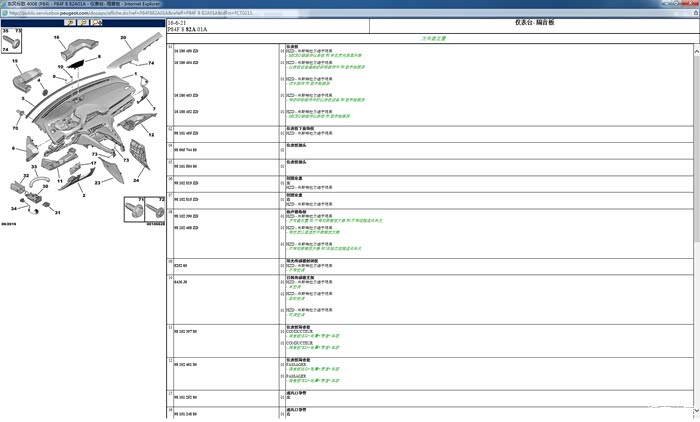Select part reference 8436 J6

[x=180, y=283]
